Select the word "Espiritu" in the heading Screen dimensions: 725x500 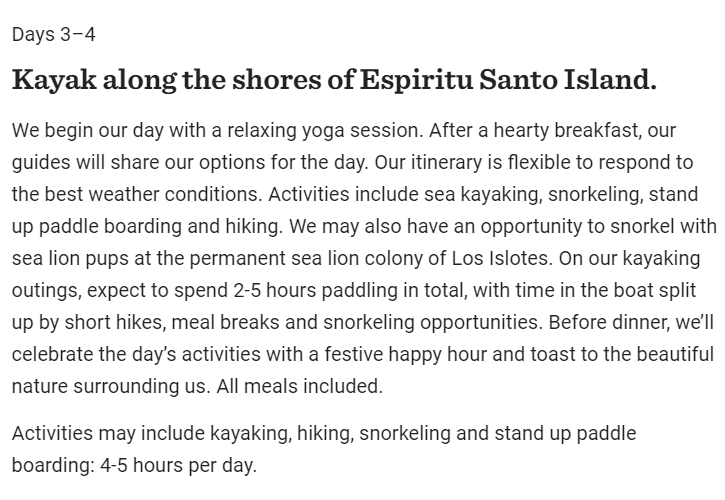[x=417, y=80]
